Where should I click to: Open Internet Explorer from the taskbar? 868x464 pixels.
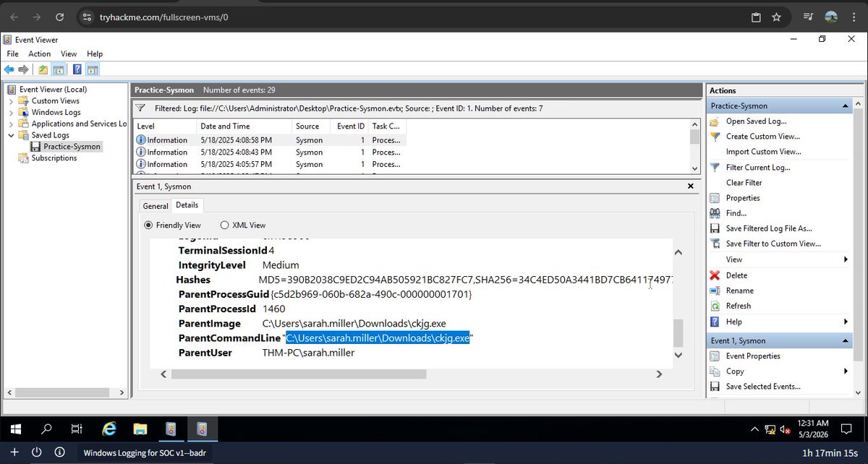coord(109,429)
